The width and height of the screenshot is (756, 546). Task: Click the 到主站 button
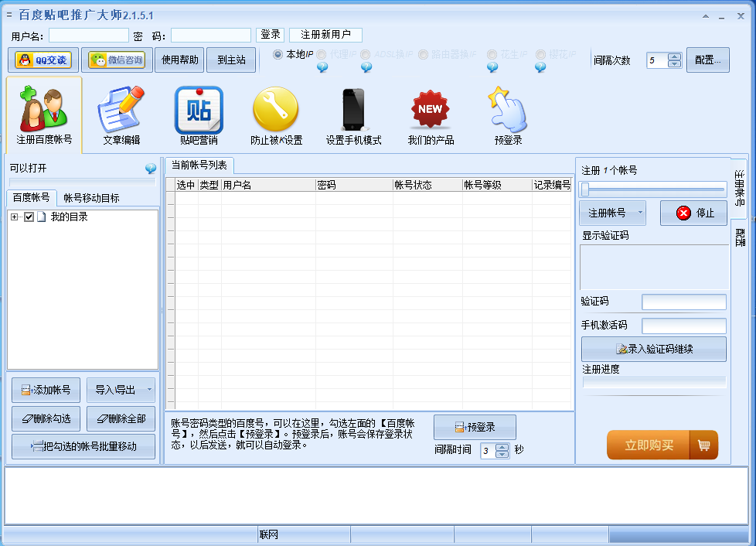click(231, 60)
